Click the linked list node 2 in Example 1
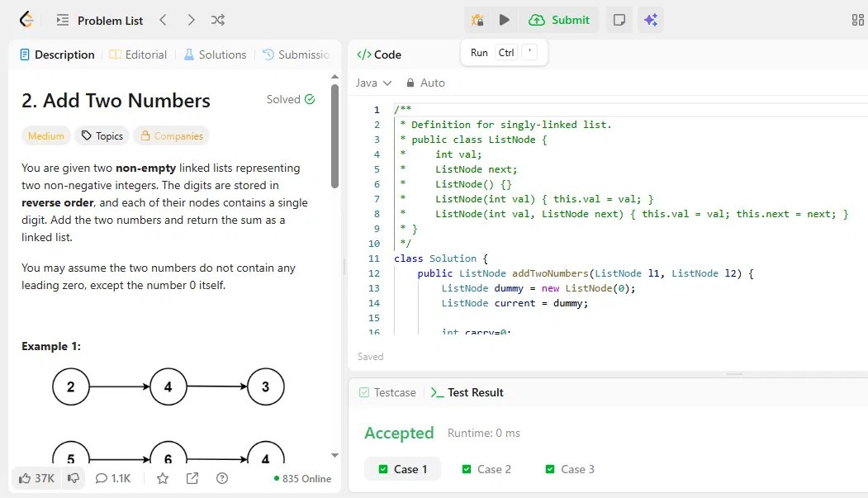The height and width of the screenshot is (498, 868). coord(71,387)
